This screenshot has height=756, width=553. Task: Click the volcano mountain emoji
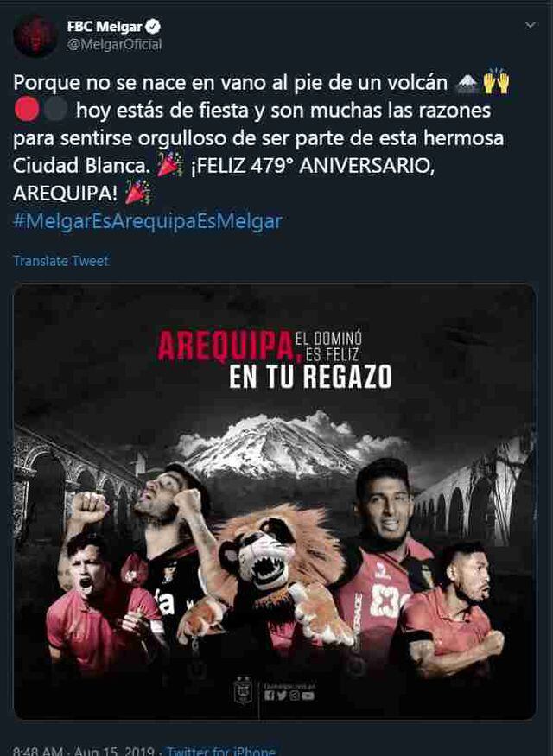tap(467, 83)
